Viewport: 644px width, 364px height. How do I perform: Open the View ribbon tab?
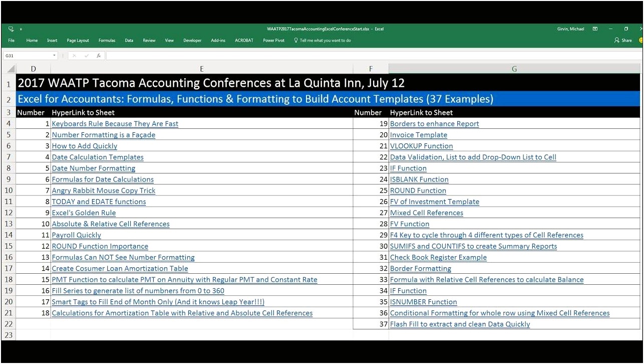point(169,41)
